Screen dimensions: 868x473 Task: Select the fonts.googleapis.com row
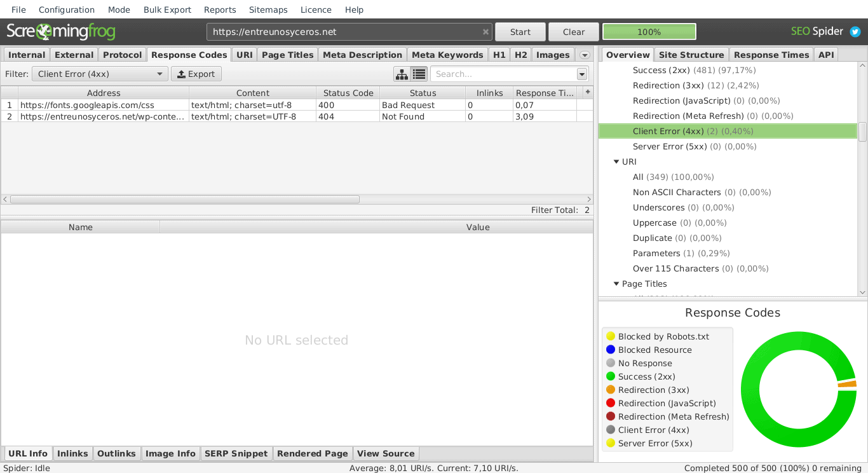(x=297, y=105)
